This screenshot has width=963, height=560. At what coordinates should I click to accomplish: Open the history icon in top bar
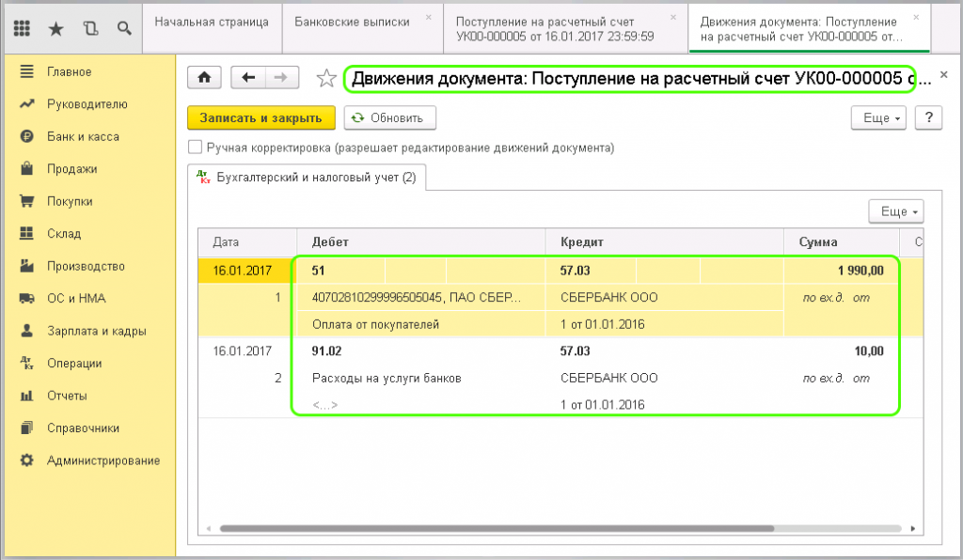pos(90,28)
